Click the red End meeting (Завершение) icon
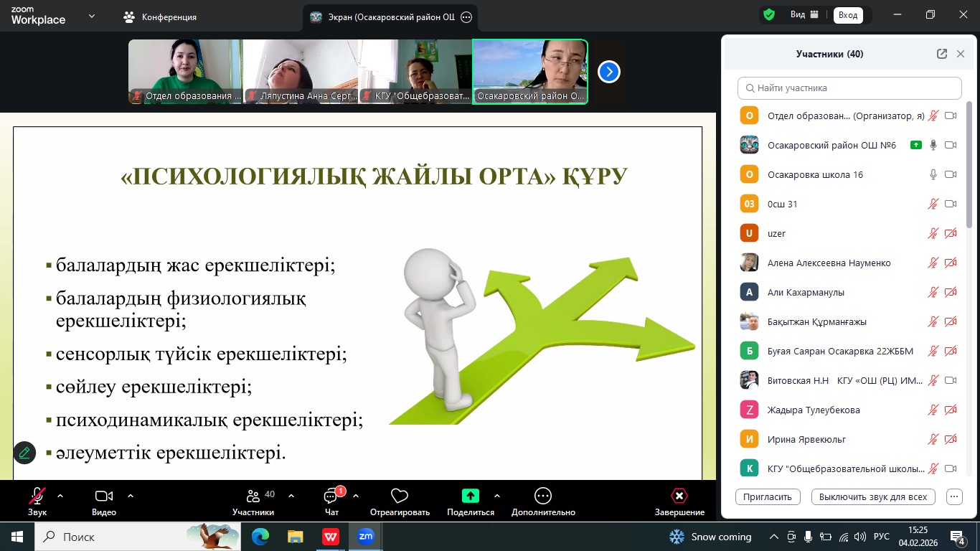This screenshot has height=551, width=980. point(679,496)
